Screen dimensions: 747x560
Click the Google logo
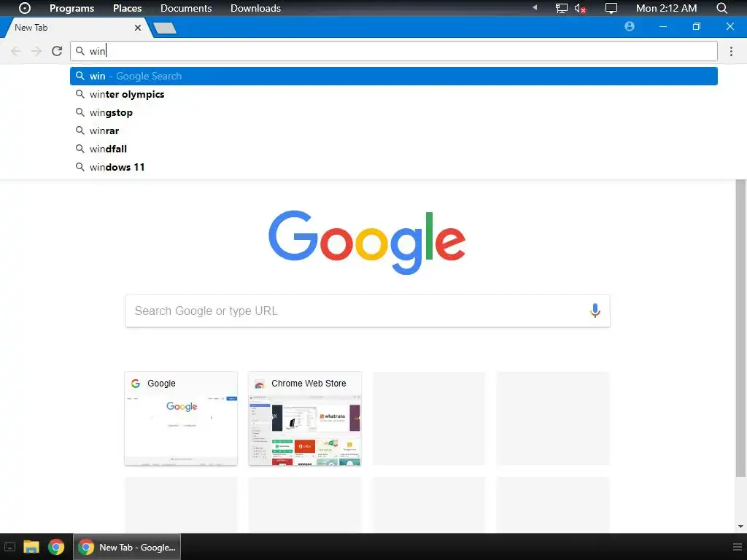pos(367,242)
